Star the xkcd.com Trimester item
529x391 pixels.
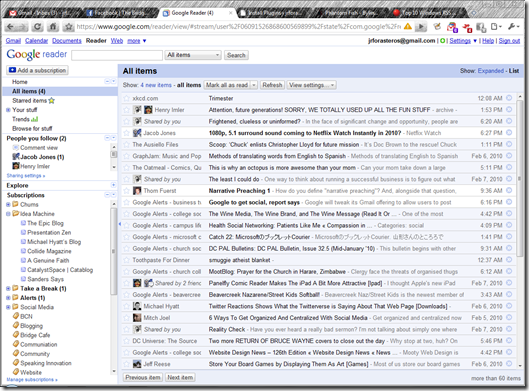[127, 98]
